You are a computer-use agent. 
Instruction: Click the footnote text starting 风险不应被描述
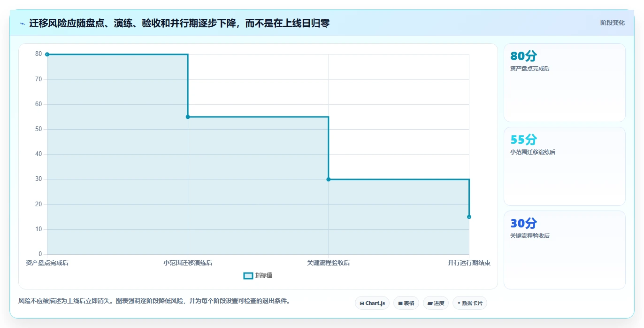click(154, 301)
